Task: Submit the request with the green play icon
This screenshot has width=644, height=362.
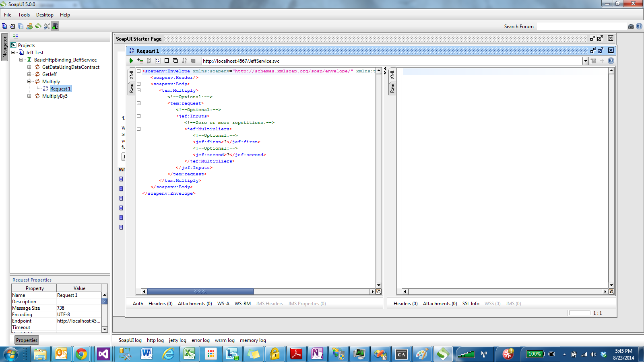Action: pyautogui.click(x=131, y=61)
